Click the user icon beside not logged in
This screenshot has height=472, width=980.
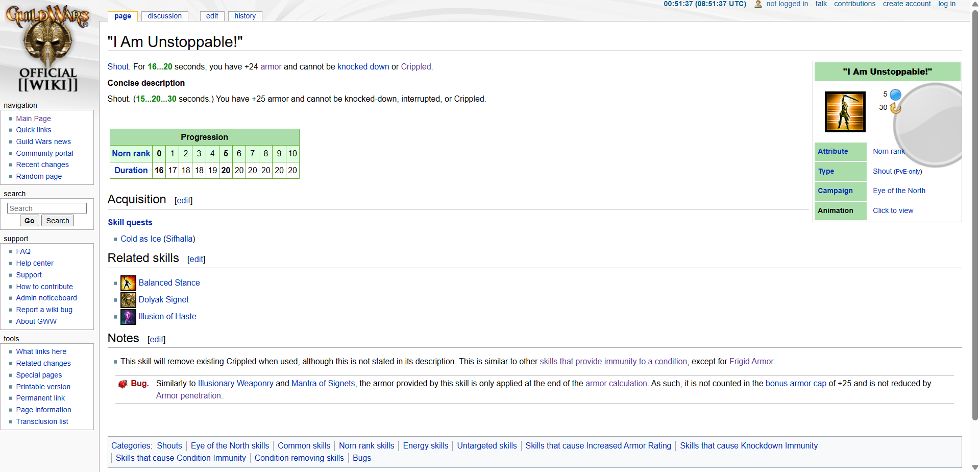pyautogui.click(x=758, y=4)
